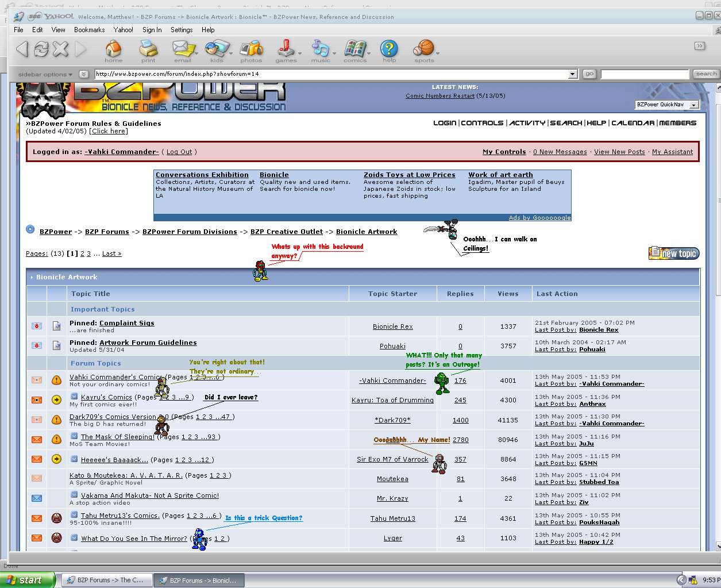Image resolution: width=721 pixels, height=588 pixels.
Task: Open the BZPower QuickNav dropdown
Action: [666, 105]
